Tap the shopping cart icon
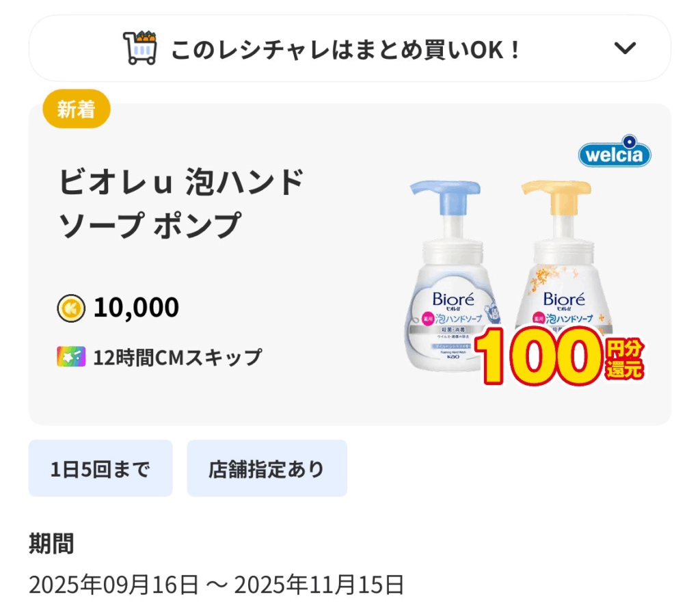Viewport: 700px width, 612px height. 139,48
